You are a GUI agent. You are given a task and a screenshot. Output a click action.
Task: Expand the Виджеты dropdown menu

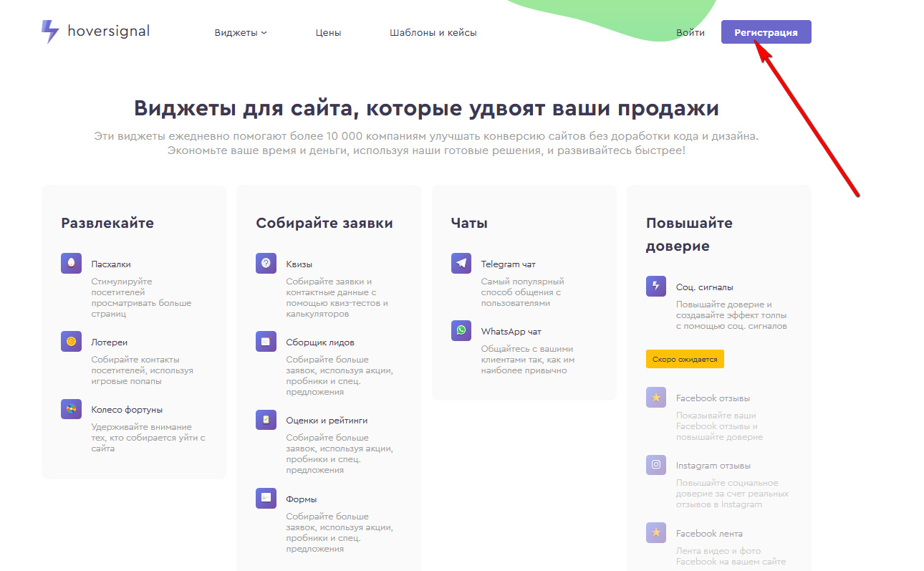coord(241,33)
